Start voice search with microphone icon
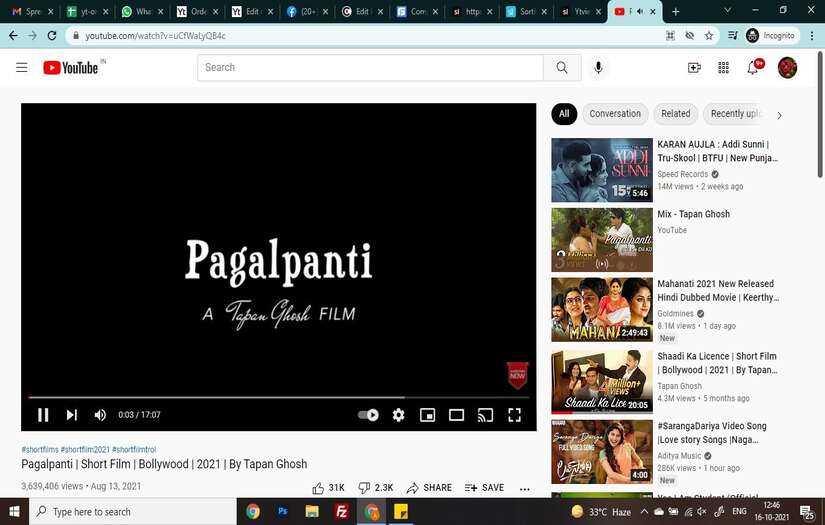The width and height of the screenshot is (825, 525). [x=598, y=67]
